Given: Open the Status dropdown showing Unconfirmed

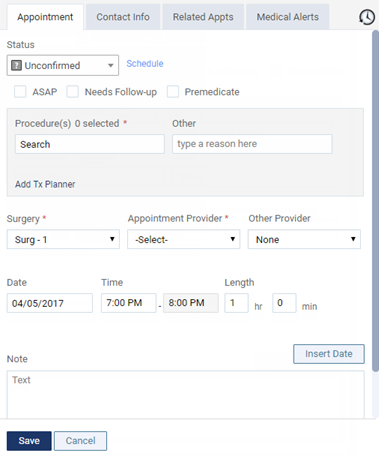Looking at the screenshot, I should tap(63, 65).
